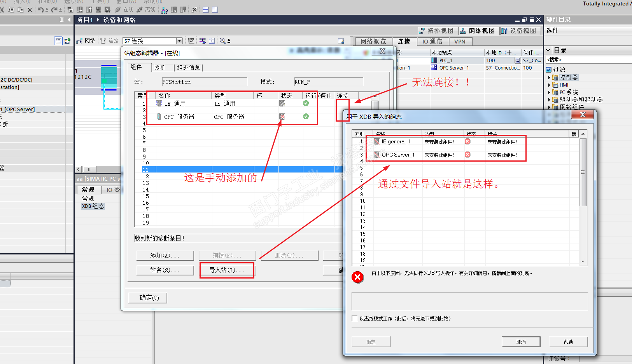This screenshot has height=364, width=632.
Task: Toggle the 过滤 filter checkbox in hardware catalog
Action: coord(549,70)
